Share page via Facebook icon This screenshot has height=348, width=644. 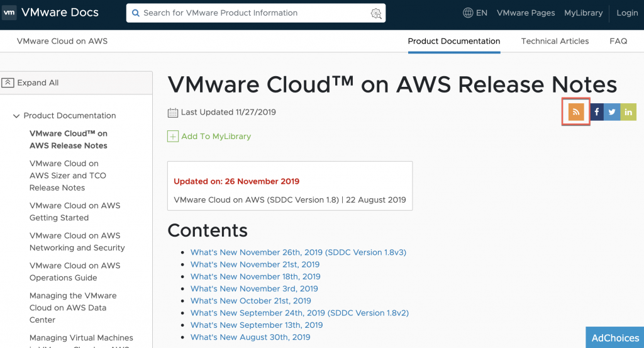(596, 112)
